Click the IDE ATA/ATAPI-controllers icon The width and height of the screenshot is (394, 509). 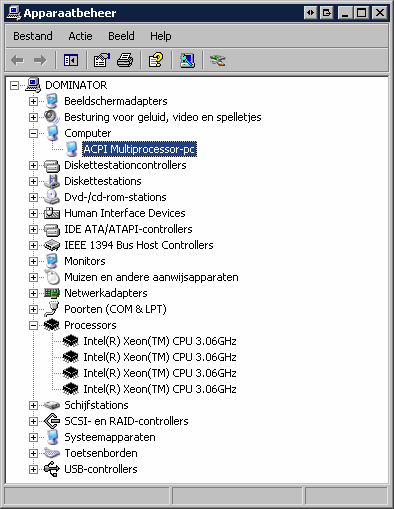(52, 229)
